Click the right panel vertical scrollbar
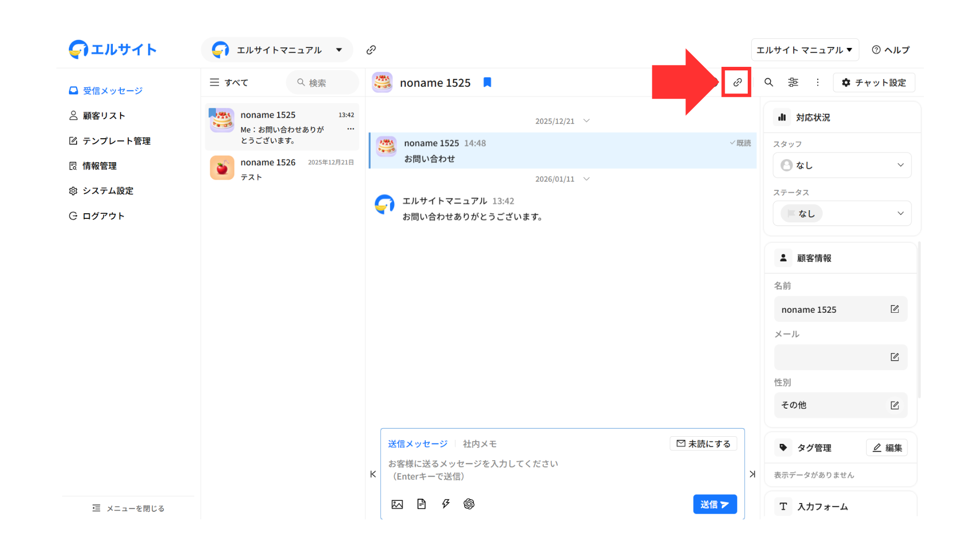 919,319
